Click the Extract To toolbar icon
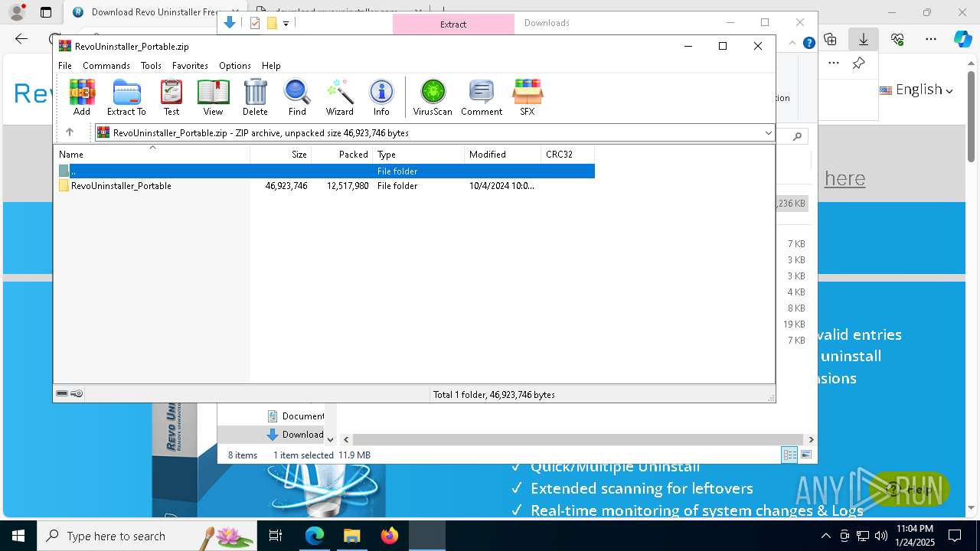The height and width of the screenshot is (551, 980). coord(126,97)
